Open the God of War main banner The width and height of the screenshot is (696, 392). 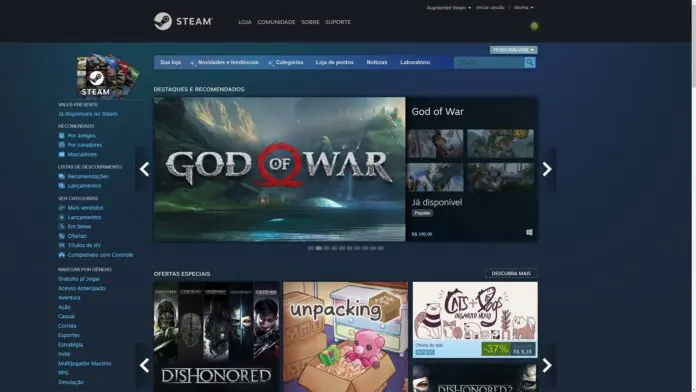click(280, 169)
